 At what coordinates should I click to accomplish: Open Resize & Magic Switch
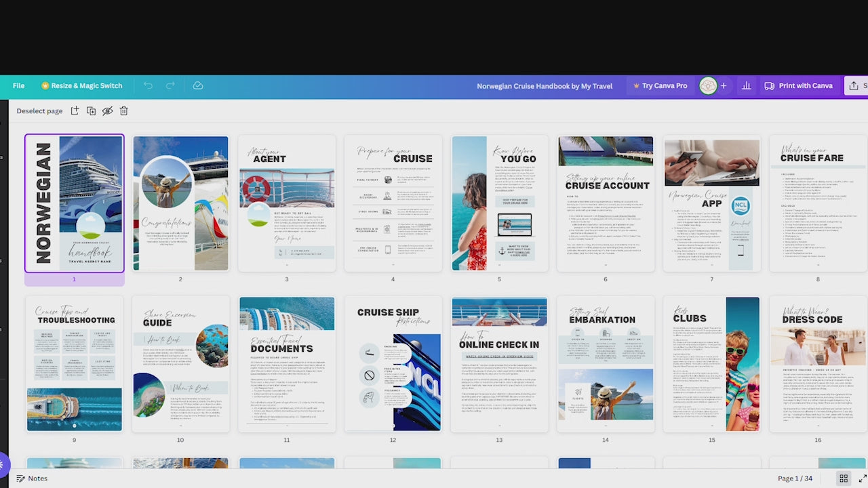click(81, 86)
